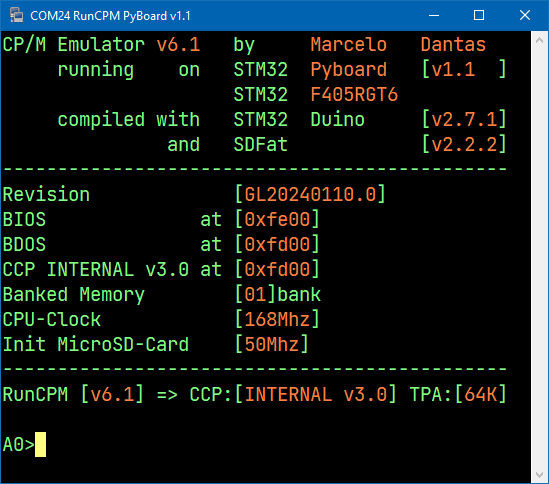Click the SDFat version [v2.2.2]
The height and width of the screenshot is (484, 549).
[x=464, y=144]
